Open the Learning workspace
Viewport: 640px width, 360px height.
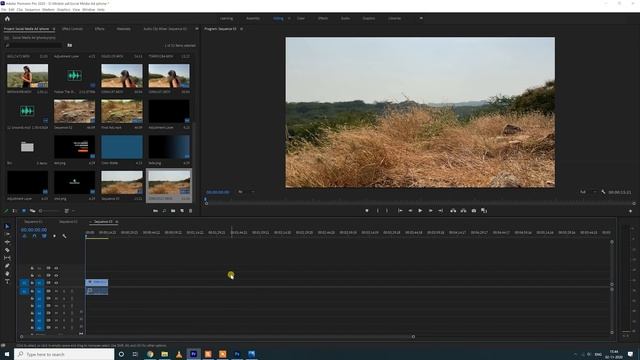[227, 18]
